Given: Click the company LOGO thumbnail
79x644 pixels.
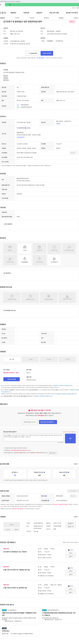Looking at the screenshot, I should point(11,525).
